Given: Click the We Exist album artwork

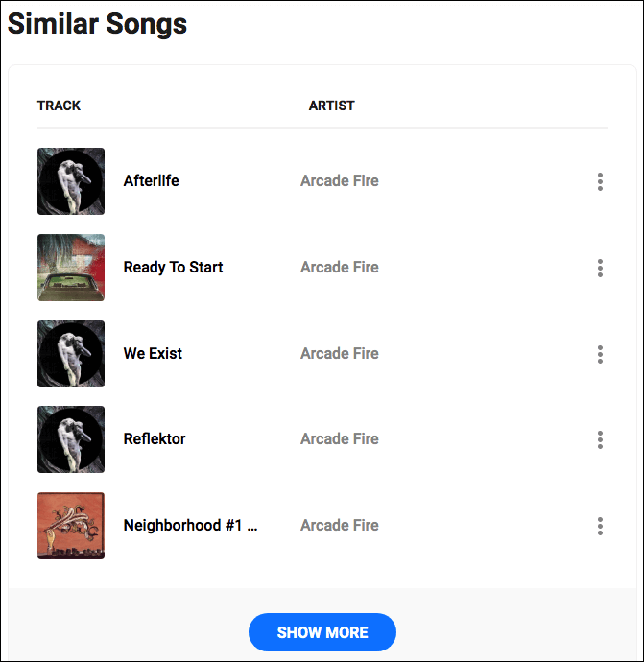Looking at the screenshot, I should point(71,354).
